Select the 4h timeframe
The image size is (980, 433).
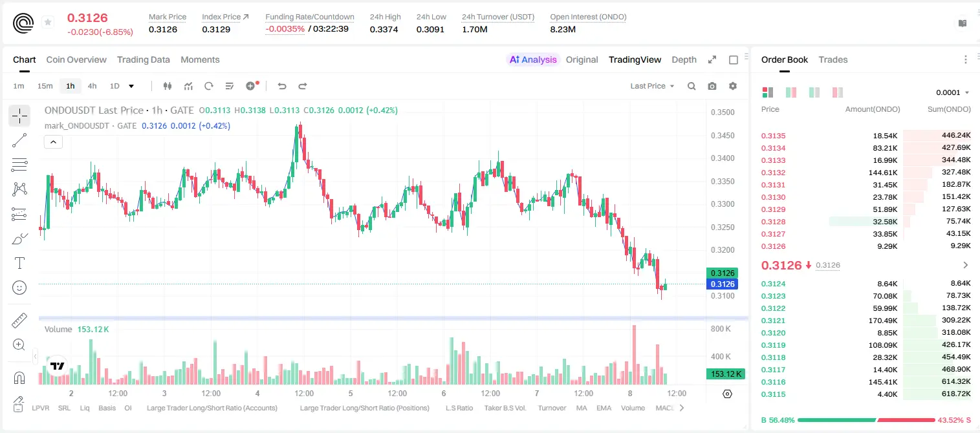pyautogui.click(x=92, y=86)
